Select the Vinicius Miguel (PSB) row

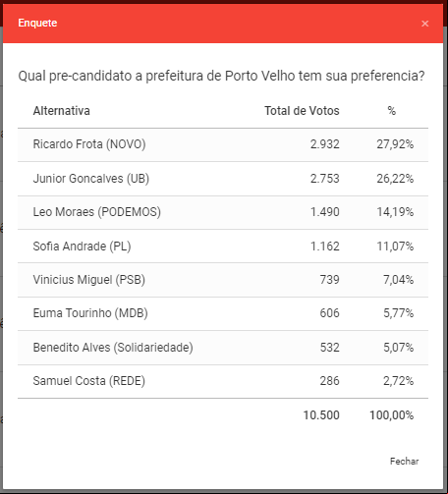pyautogui.click(x=223, y=280)
